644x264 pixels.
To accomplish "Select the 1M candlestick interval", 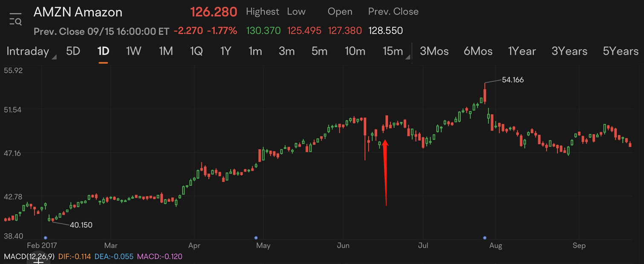I will coord(166,52).
